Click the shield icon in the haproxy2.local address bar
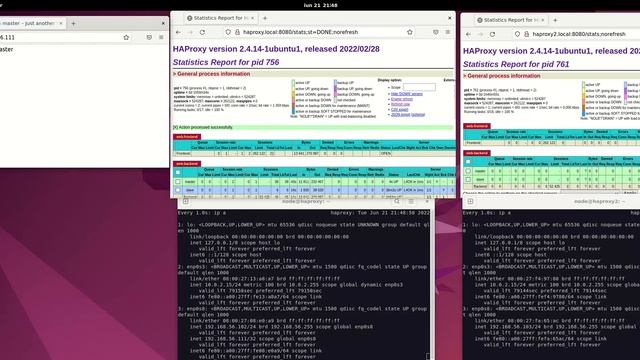Viewport: 640px width, 360px height. (518, 34)
